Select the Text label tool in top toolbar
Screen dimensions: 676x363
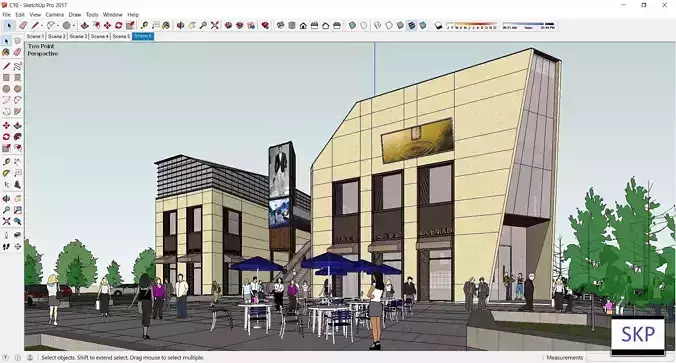[156, 25]
